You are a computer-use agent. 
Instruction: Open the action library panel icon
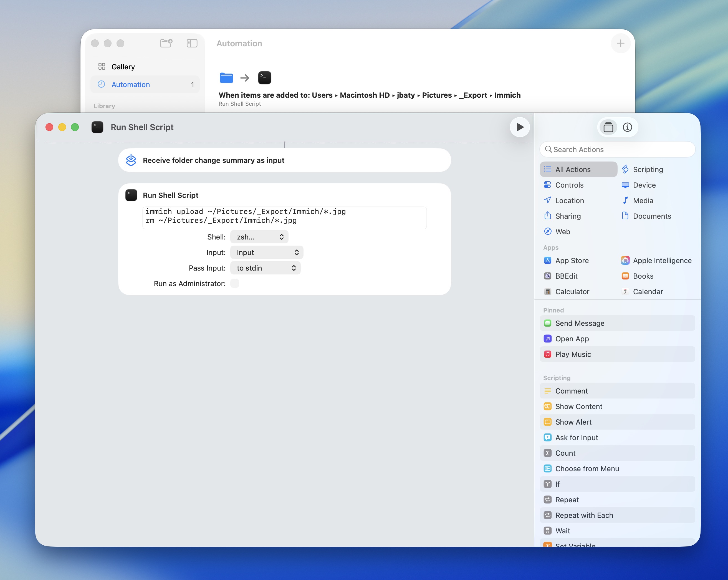point(608,127)
